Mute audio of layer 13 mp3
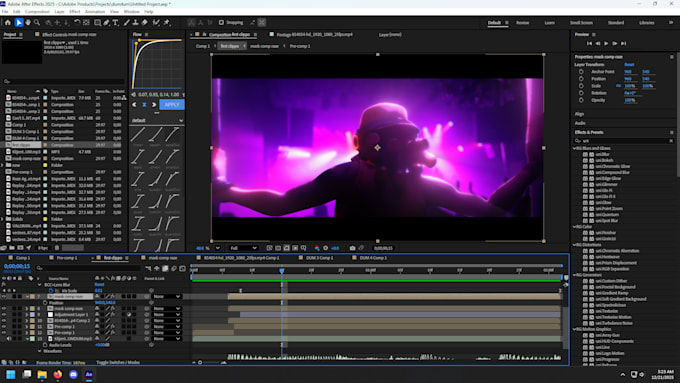 9,339
